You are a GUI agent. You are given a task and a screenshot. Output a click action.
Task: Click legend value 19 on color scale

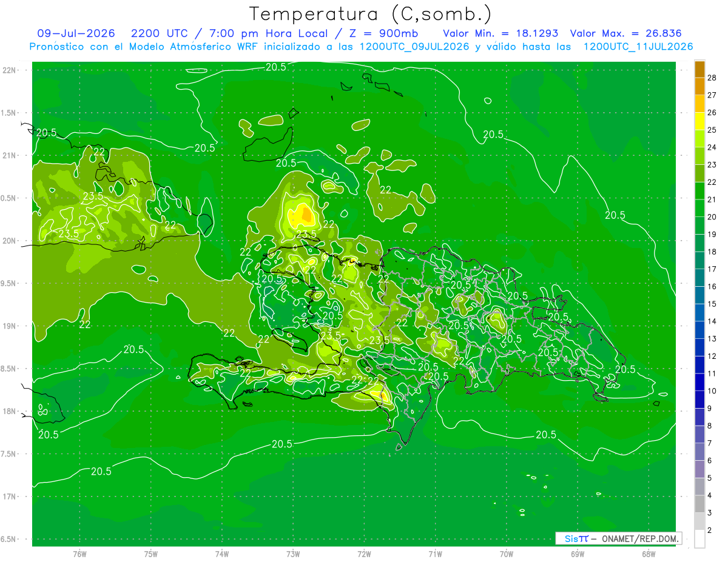pyautogui.click(x=712, y=234)
